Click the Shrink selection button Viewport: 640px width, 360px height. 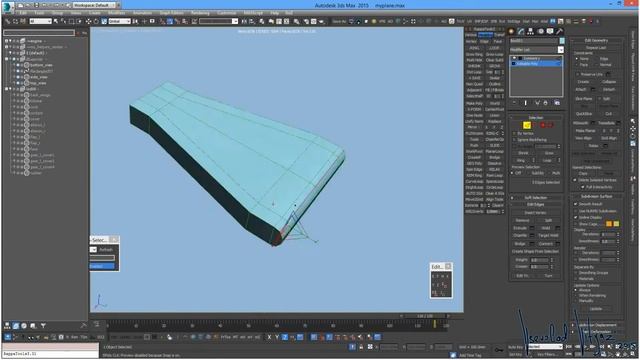(523, 153)
